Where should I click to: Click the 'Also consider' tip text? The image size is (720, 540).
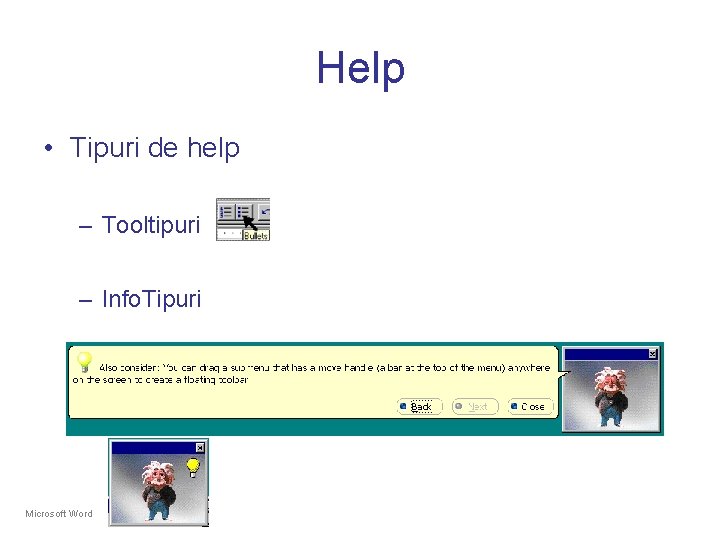[311, 373]
